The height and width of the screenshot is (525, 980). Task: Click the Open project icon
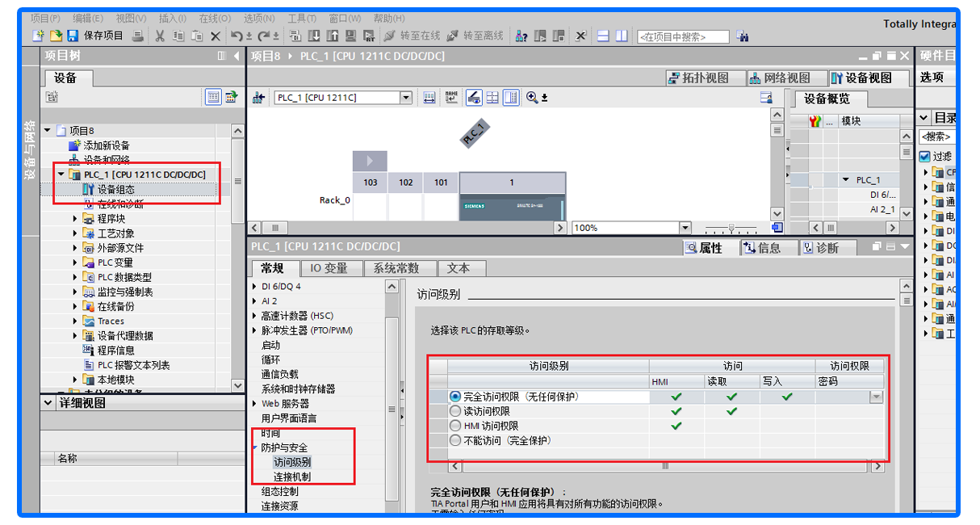(x=56, y=36)
